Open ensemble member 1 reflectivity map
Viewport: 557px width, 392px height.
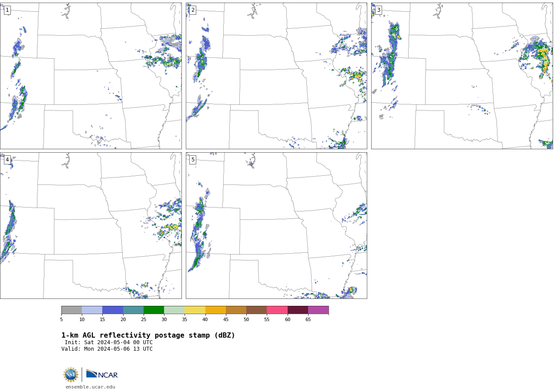point(91,76)
